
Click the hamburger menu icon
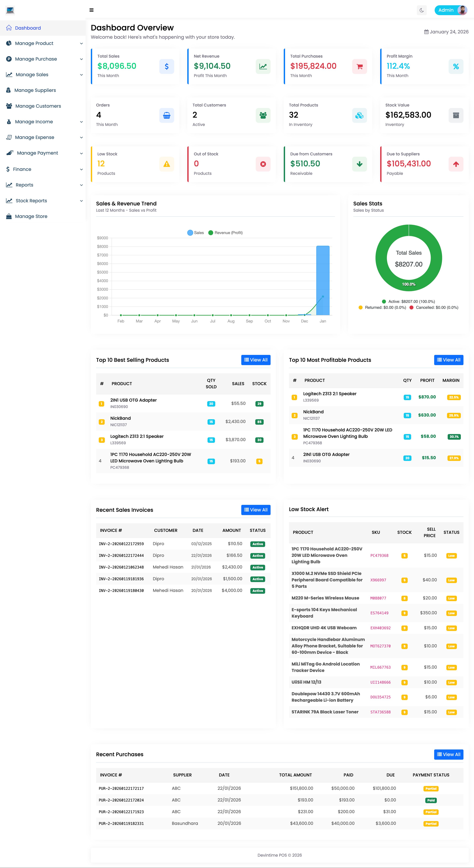pos(91,10)
